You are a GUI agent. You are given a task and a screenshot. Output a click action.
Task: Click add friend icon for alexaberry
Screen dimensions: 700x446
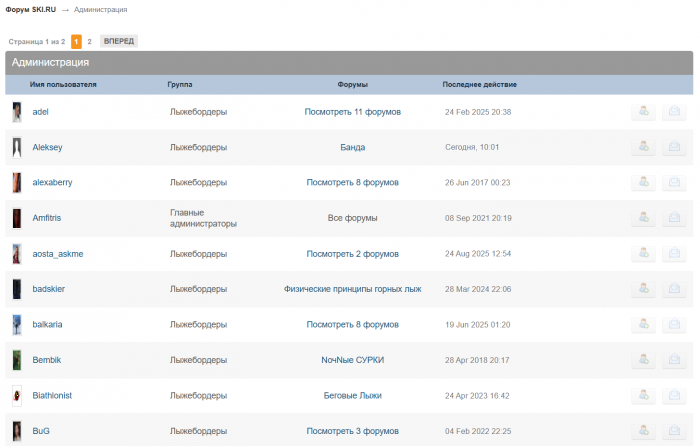pos(643,183)
